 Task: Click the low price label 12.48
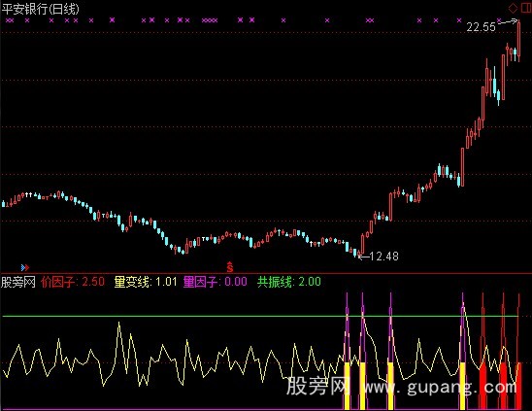click(383, 257)
